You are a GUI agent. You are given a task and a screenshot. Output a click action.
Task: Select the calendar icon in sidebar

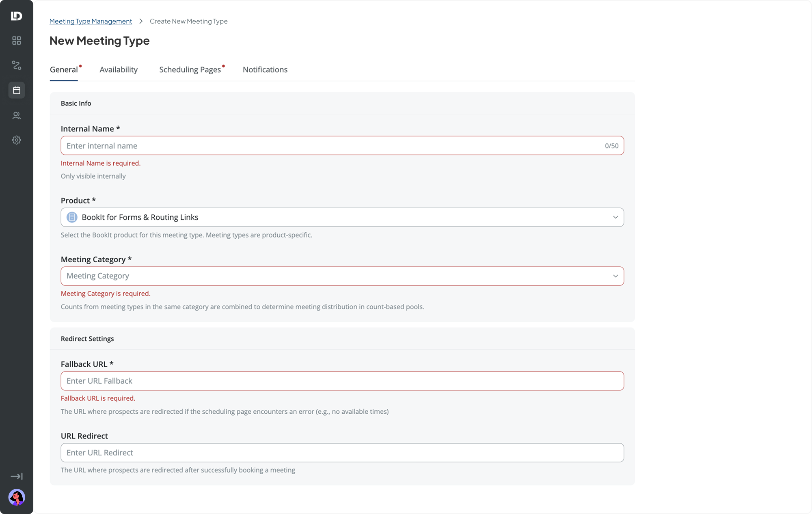click(x=16, y=90)
